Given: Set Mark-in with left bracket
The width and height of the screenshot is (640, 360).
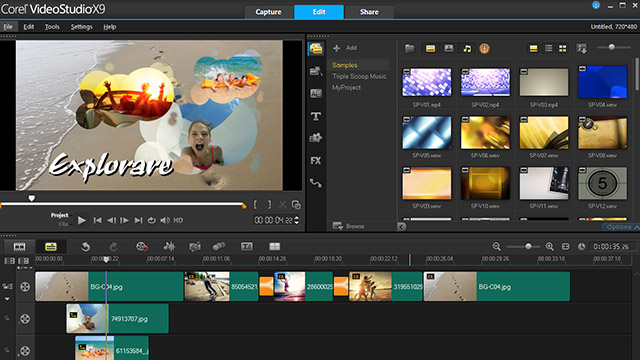Looking at the screenshot, I should tap(255, 204).
